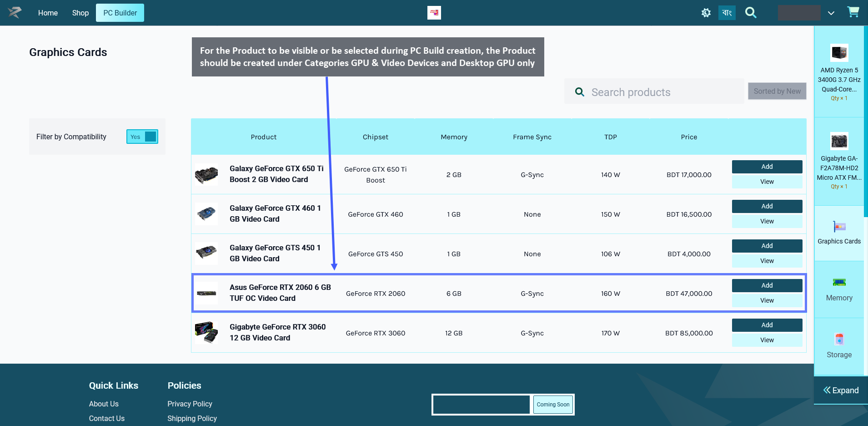The width and height of the screenshot is (868, 426).
Task: Click the BDT 47,000.00 price cell
Action: click(689, 294)
